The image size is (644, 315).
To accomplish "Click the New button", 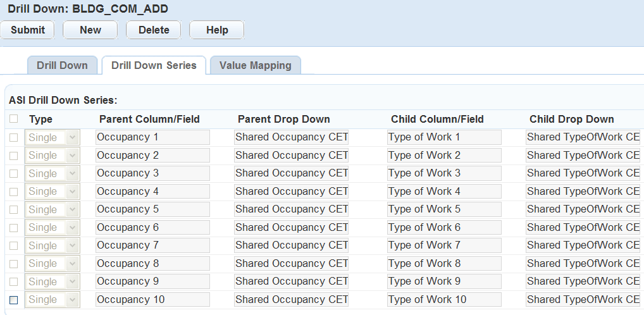I will click(90, 30).
